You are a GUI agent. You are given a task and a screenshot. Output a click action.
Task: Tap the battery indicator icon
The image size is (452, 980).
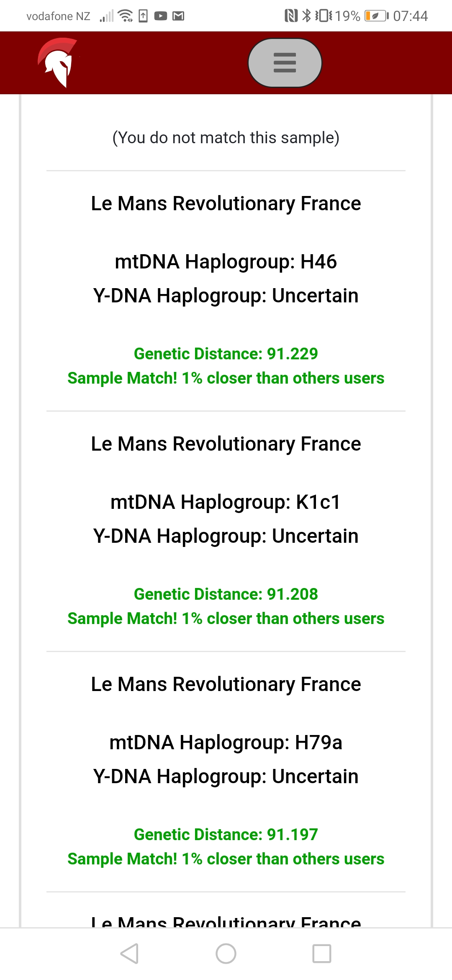(376, 16)
